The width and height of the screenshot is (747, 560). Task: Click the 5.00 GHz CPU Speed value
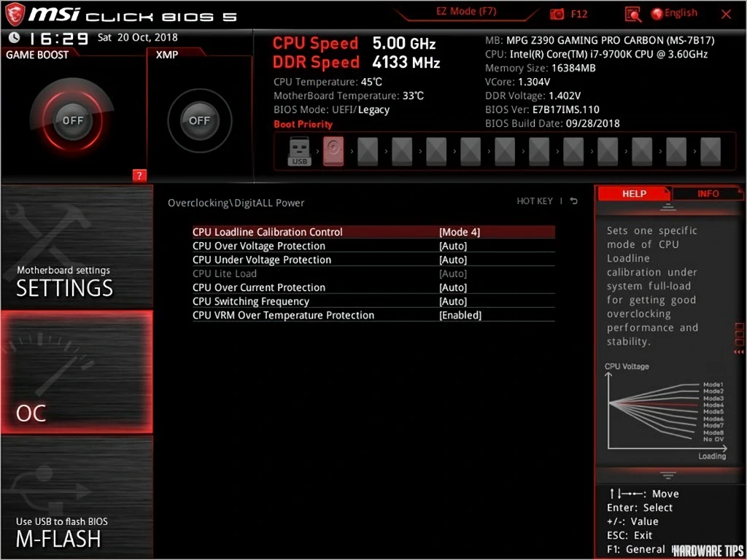click(x=404, y=43)
